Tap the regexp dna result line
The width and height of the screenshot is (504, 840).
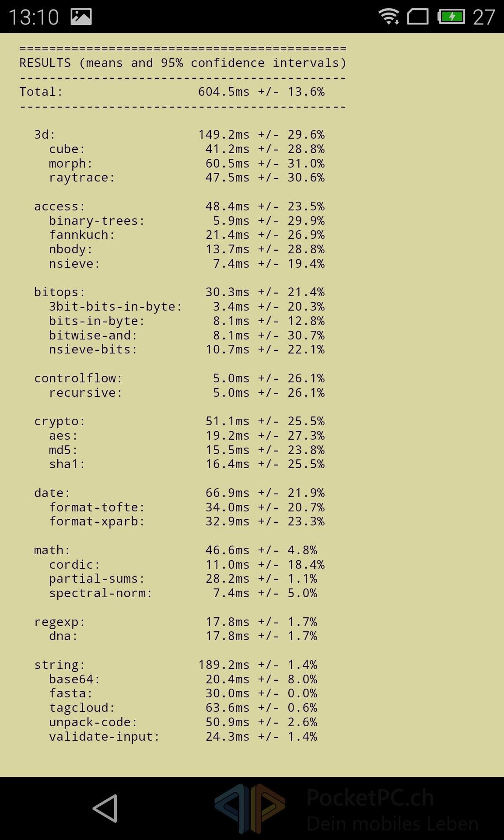click(x=183, y=636)
